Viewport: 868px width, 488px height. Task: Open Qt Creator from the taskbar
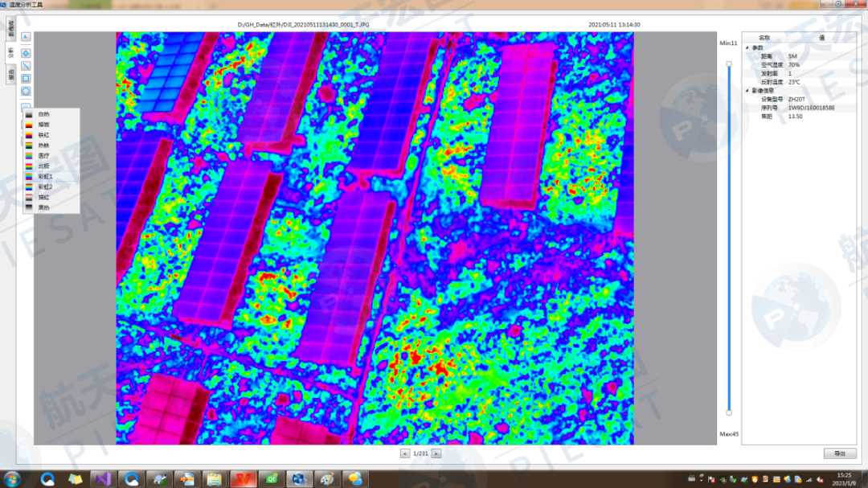[271, 480]
